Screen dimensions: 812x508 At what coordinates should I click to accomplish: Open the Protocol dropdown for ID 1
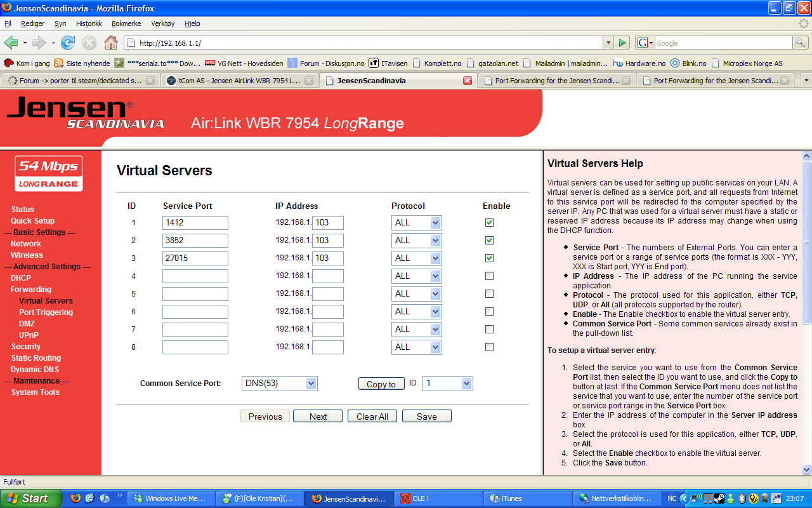pos(416,223)
